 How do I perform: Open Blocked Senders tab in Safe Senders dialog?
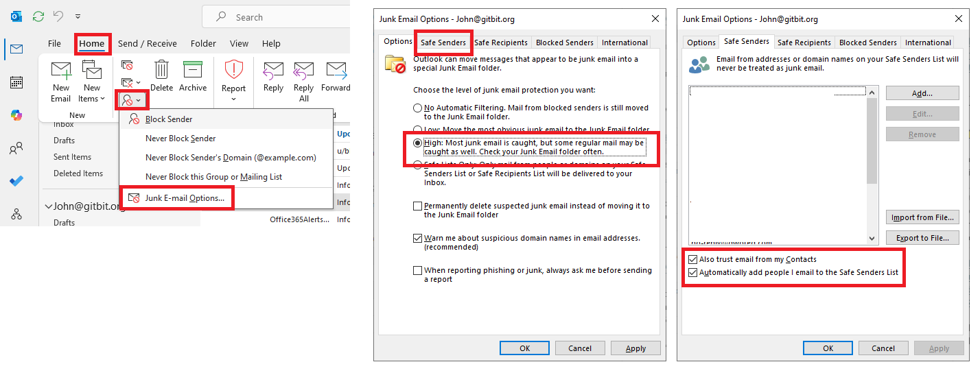868,43
